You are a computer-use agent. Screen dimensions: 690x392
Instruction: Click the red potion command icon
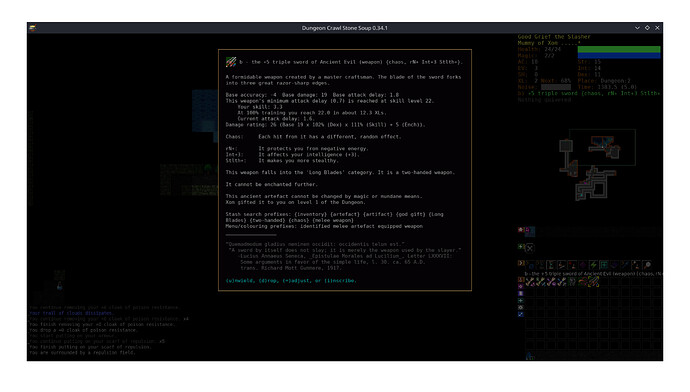pos(573,265)
